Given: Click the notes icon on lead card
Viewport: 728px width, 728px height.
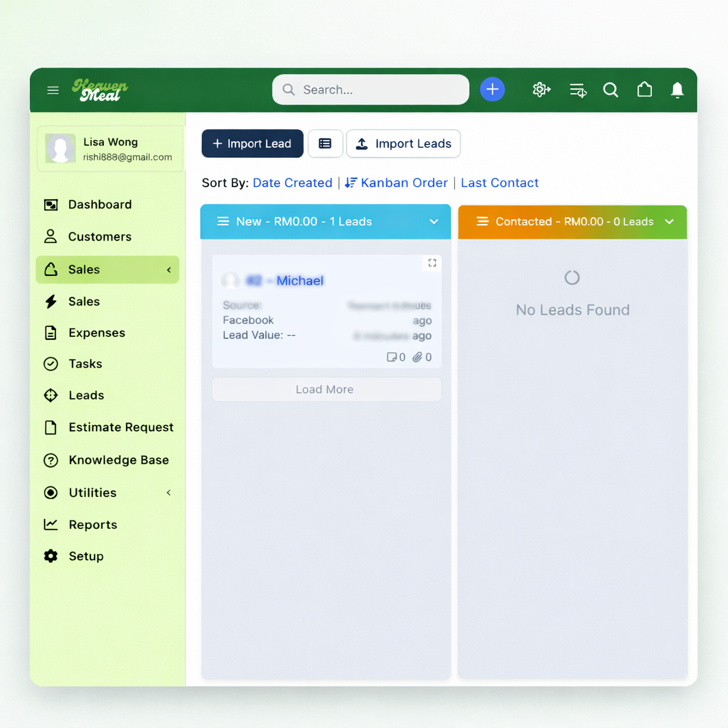Looking at the screenshot, I should 391,357.
